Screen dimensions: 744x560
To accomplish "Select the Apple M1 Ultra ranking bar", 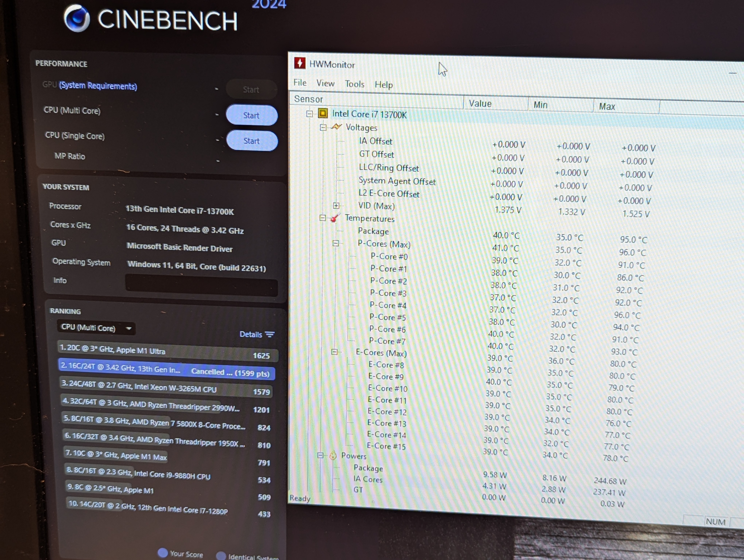I will (168, 352).
